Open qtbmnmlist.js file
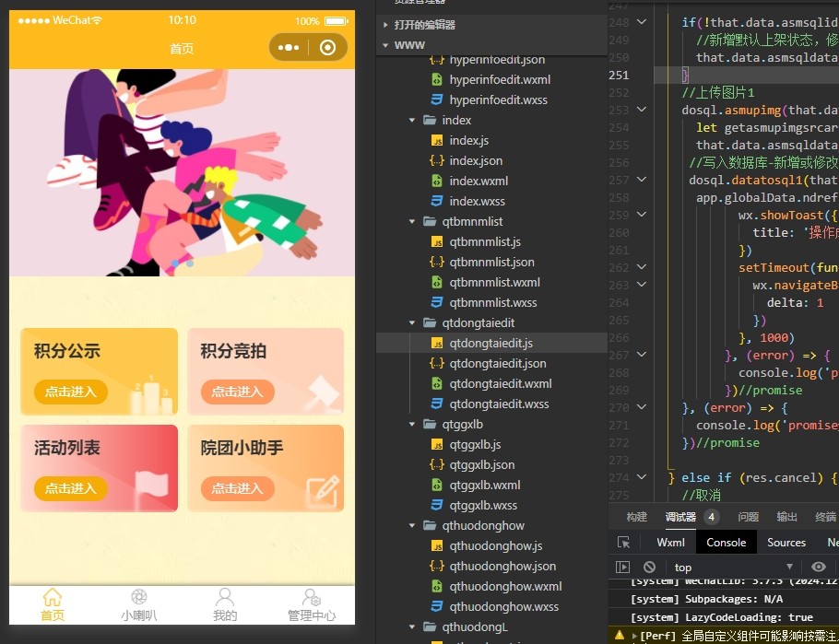The height and width of the screenshot is (644, 839). click(485, 242)
